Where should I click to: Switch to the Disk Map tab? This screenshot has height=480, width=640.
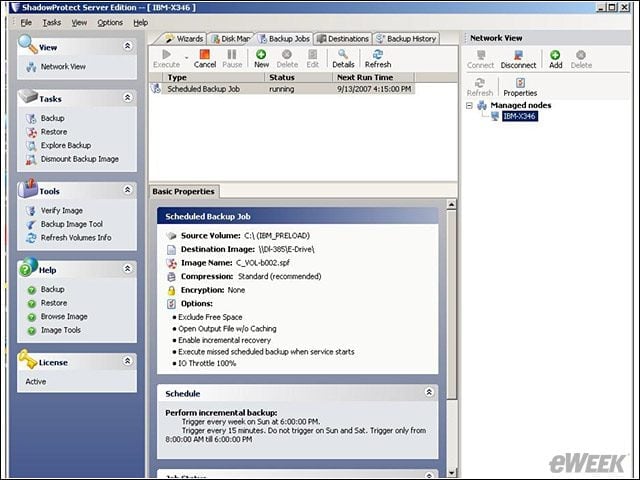pyautogui.click(x=231, y=39)
